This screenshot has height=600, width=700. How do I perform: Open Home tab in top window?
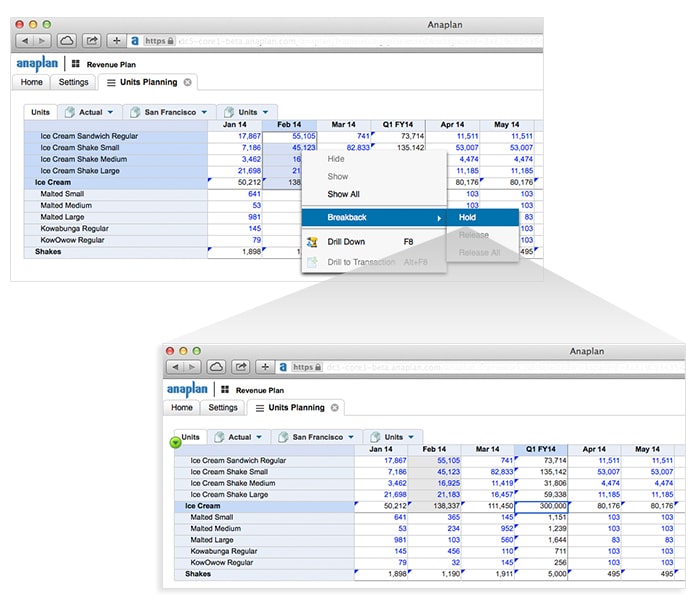coord(31,82)
